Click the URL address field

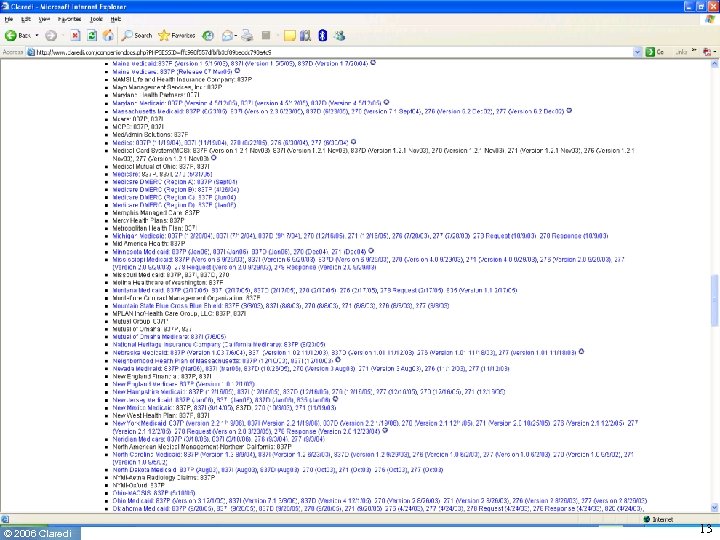334,52
